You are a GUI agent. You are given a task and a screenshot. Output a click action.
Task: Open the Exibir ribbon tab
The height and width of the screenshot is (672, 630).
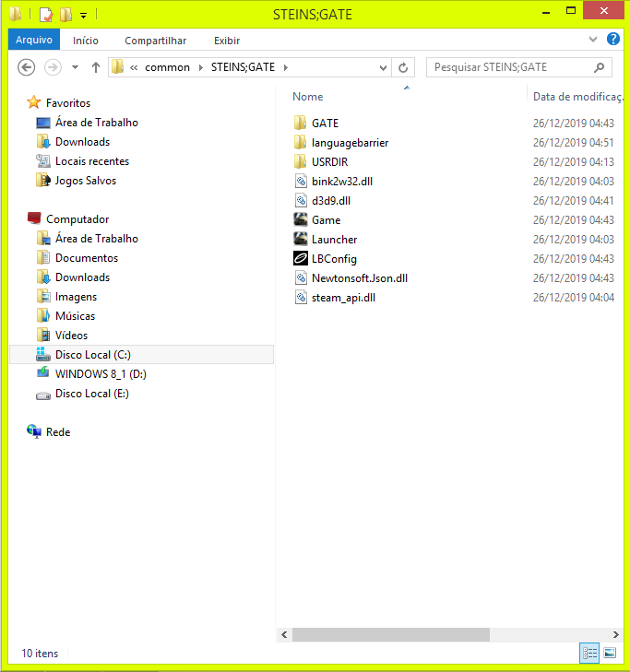tap(227, 41)
